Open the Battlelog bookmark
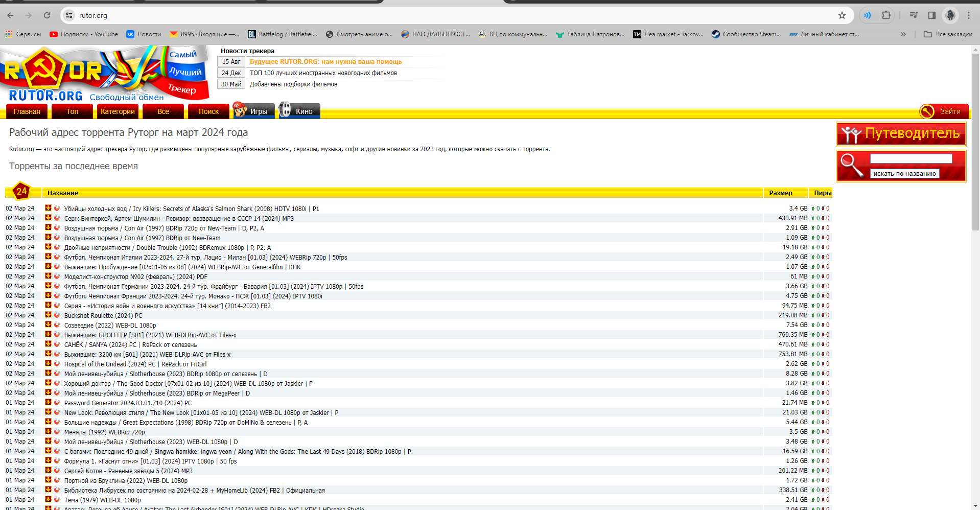Image resolution: width=980 pixels, height=510 pixels. [x=283, y=34]
